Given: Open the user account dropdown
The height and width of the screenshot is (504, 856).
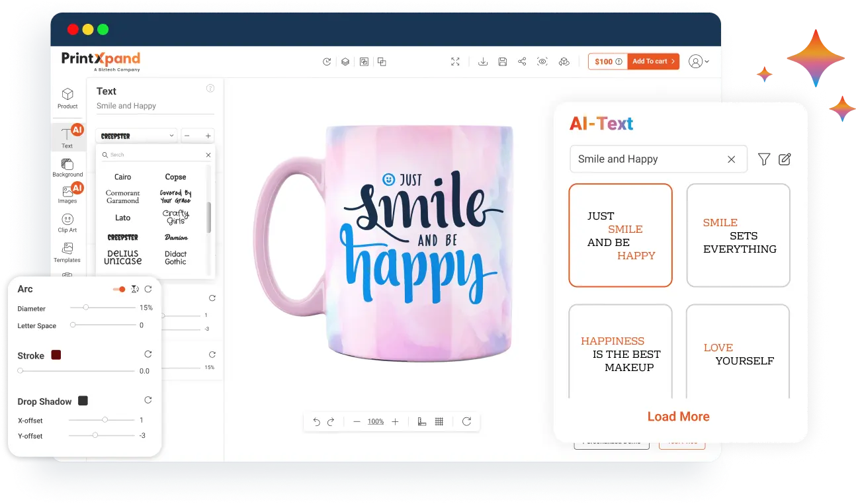Looking at the screenshot, I should pyautogui.click(x=699, y=62).
